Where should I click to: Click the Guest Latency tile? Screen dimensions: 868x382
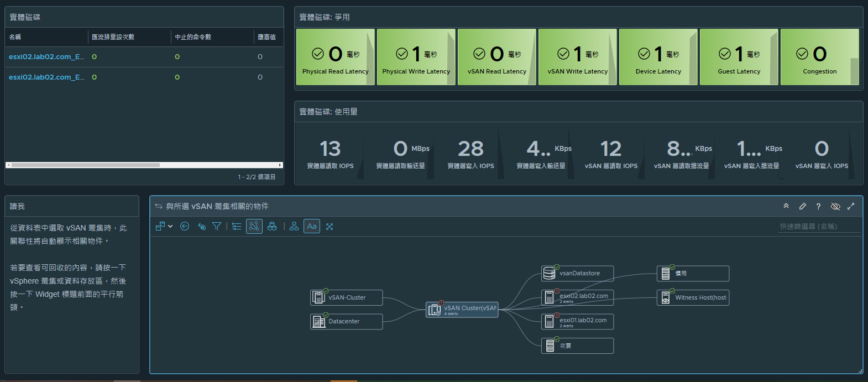(x=739, y=57)
